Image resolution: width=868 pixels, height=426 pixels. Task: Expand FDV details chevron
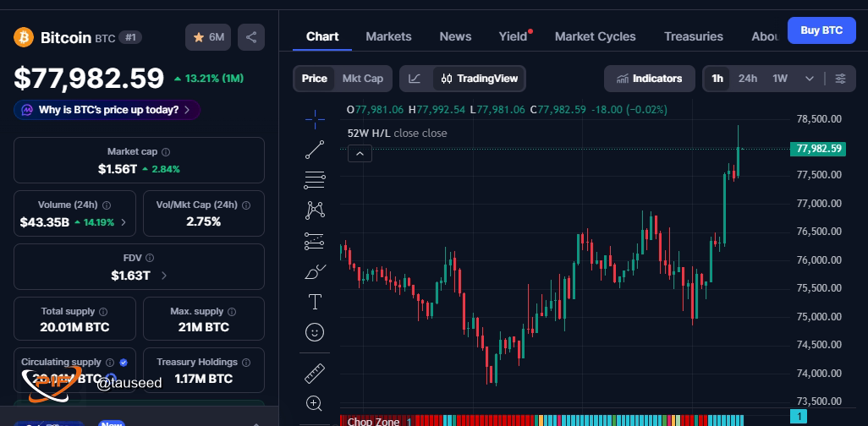pos(164,276)
